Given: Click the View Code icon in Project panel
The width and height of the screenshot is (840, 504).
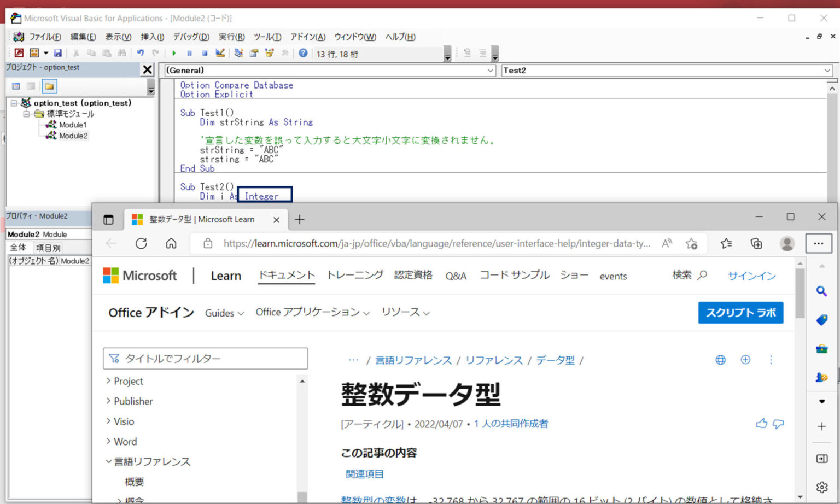Looking at the screenshot, I should (15, 86).
